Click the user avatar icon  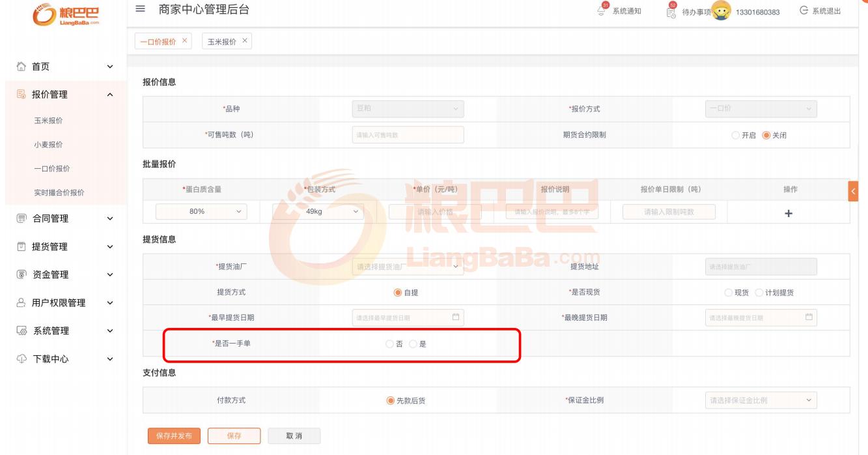(721, 10)
